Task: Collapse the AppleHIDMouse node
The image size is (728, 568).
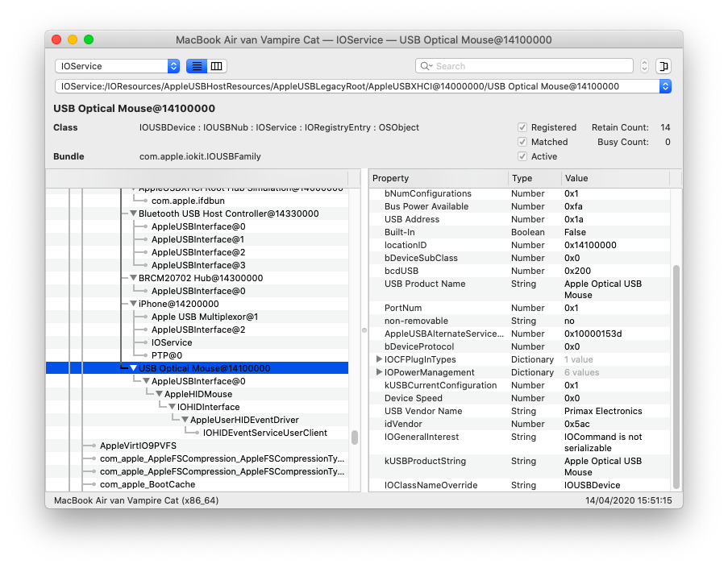Action: point(160,394)
